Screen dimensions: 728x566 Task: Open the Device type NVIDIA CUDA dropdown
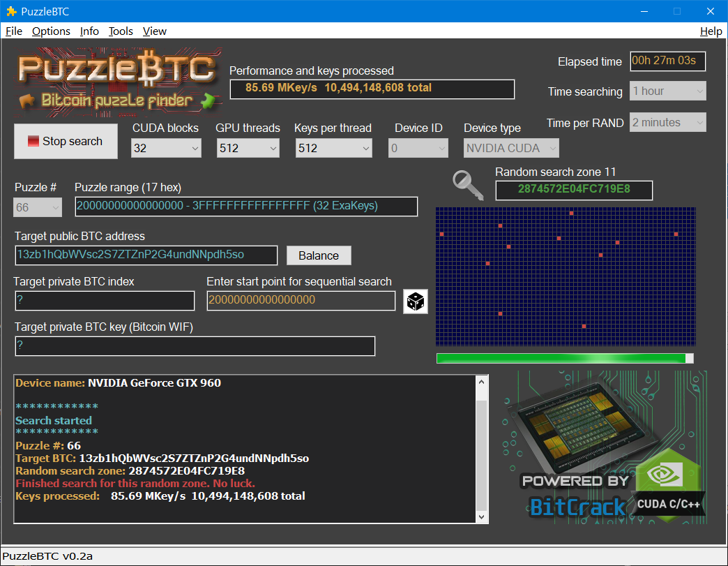pyautogui.click(x=511, y=148)
